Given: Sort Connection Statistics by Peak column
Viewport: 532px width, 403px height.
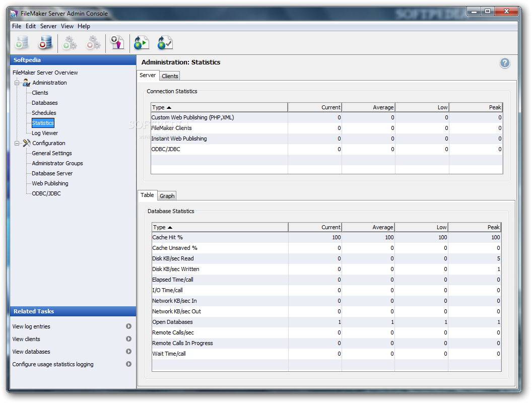Looking at the screenshot, I should coord(476,107).
